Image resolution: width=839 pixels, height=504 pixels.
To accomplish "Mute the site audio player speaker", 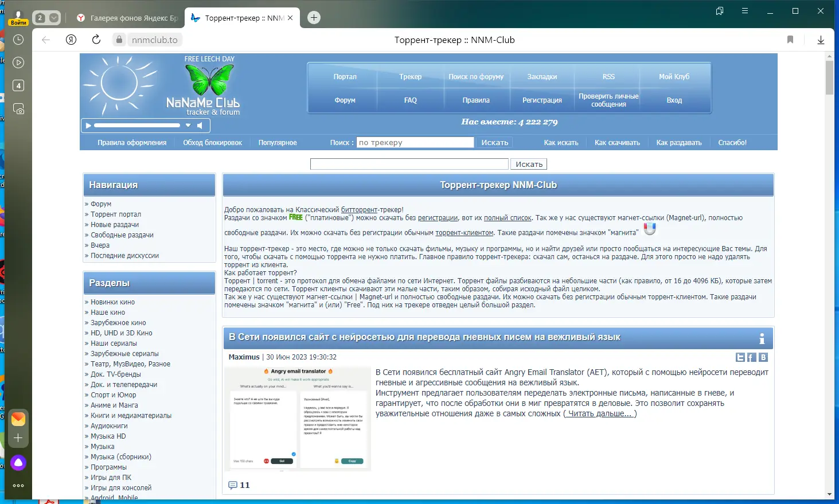I will pos(200,125).
